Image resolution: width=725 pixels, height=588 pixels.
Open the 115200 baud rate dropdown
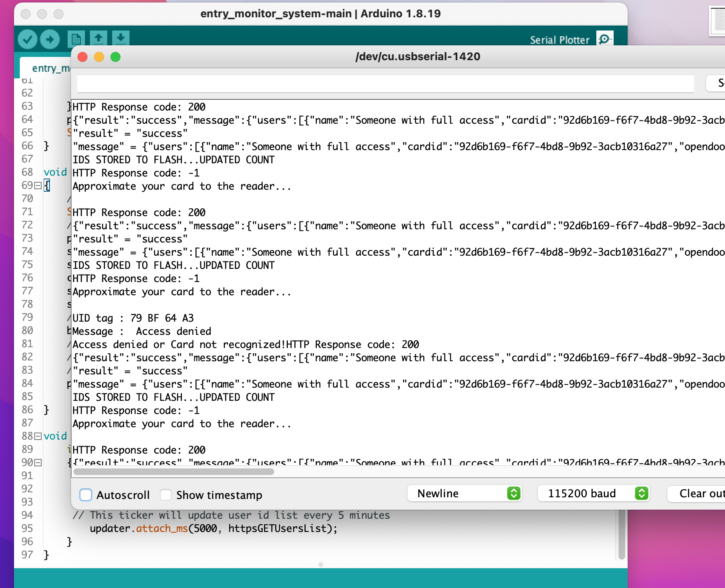tap(594, 493)
